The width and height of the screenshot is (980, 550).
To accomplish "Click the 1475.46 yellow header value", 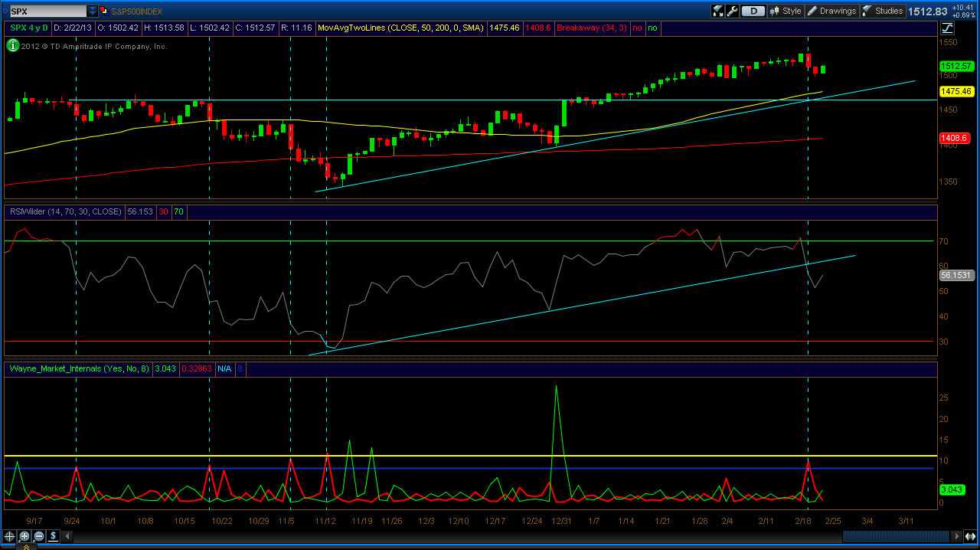I will 504,28.
